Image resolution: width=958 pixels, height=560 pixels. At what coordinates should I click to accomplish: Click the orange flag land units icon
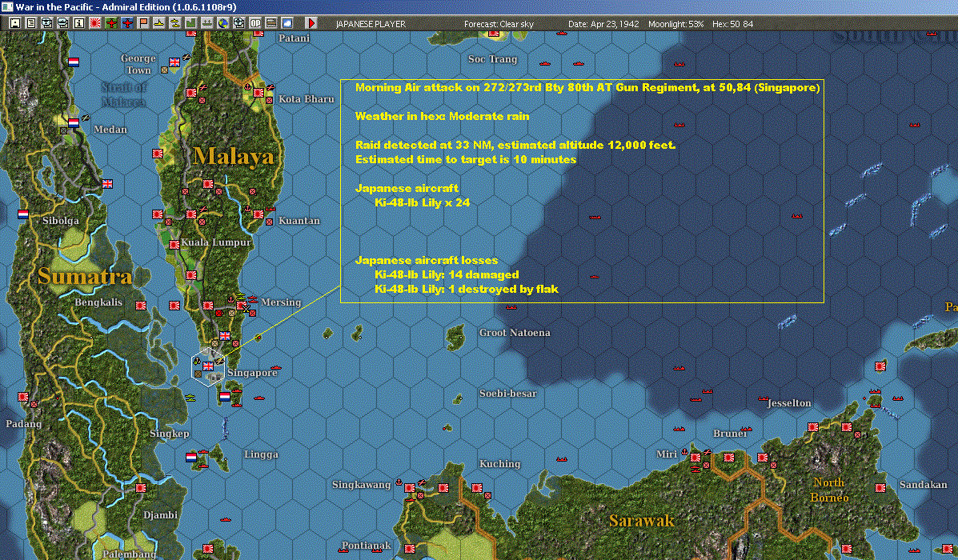coord(143,23)
